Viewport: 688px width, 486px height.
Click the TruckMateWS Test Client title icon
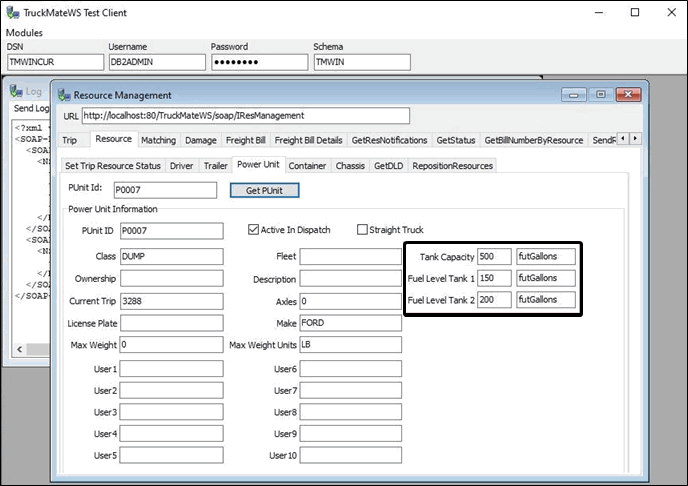point(12,13)
